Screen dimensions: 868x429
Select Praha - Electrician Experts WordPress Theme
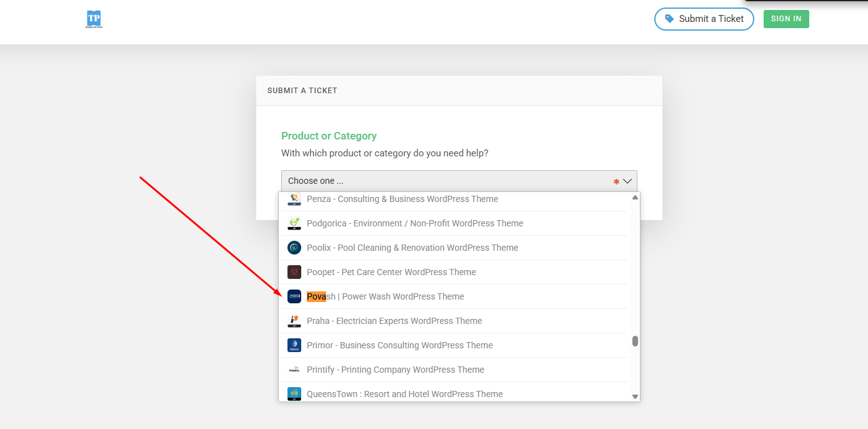point(454,321)
